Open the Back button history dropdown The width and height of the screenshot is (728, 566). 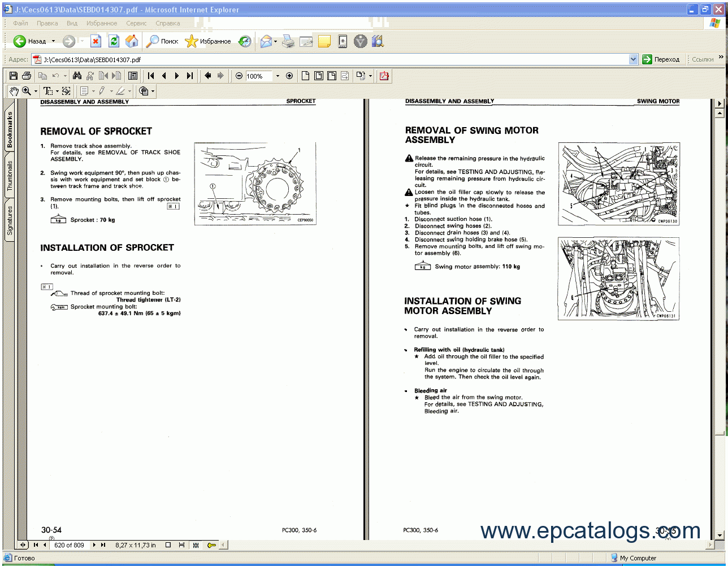tap(54, 41)
